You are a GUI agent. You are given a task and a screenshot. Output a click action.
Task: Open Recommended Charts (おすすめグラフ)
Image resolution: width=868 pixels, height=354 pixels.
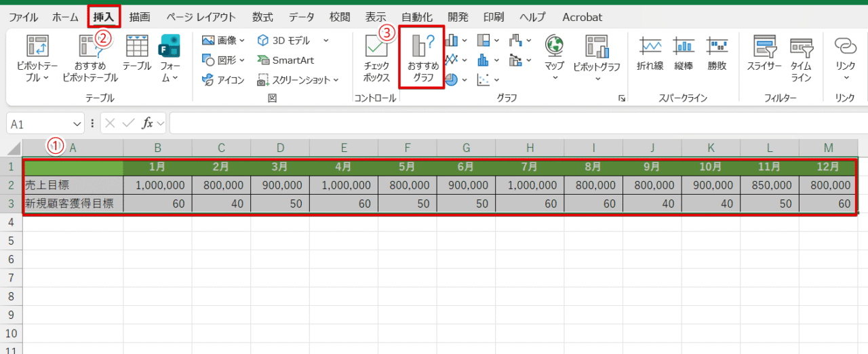click(x=422, y=58)
